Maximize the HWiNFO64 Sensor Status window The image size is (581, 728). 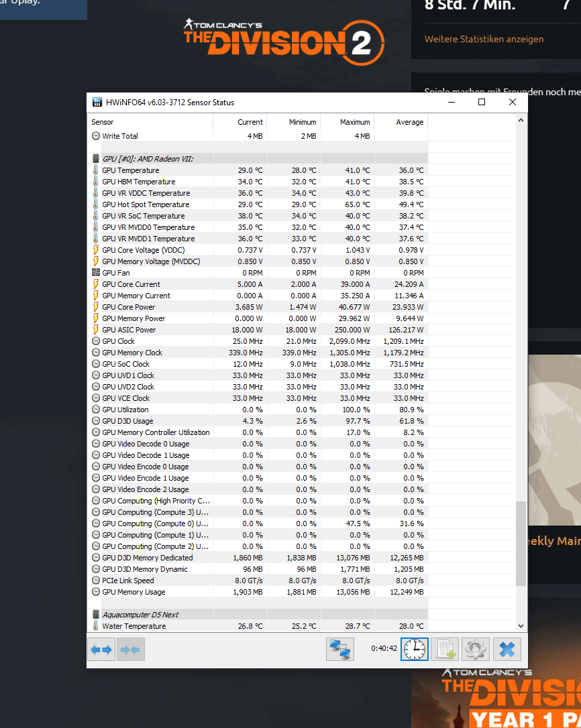pyautogui.click(x=482, y=102)
